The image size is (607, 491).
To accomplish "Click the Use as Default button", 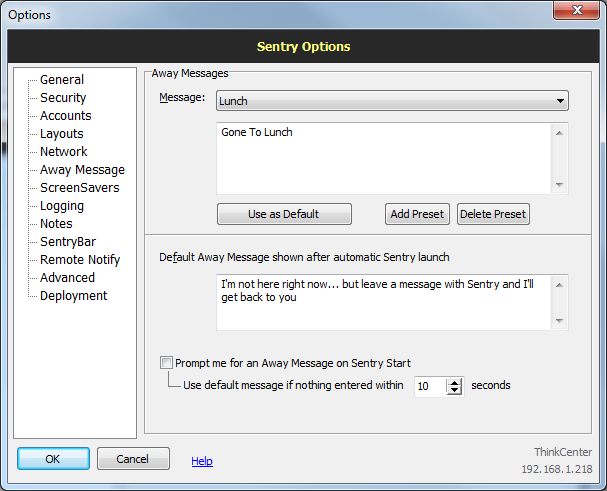I will pyautogui.click(x=284, y=214).
